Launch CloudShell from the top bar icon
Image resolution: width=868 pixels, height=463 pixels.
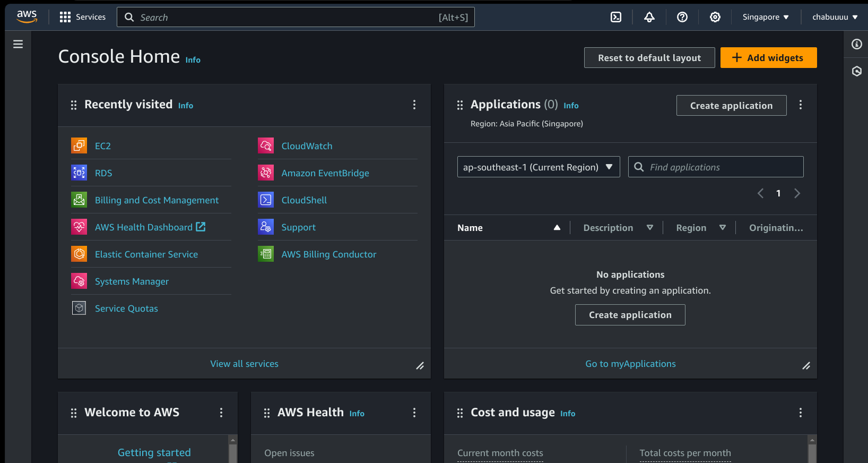pyautogui.click(x=616, y=17)
